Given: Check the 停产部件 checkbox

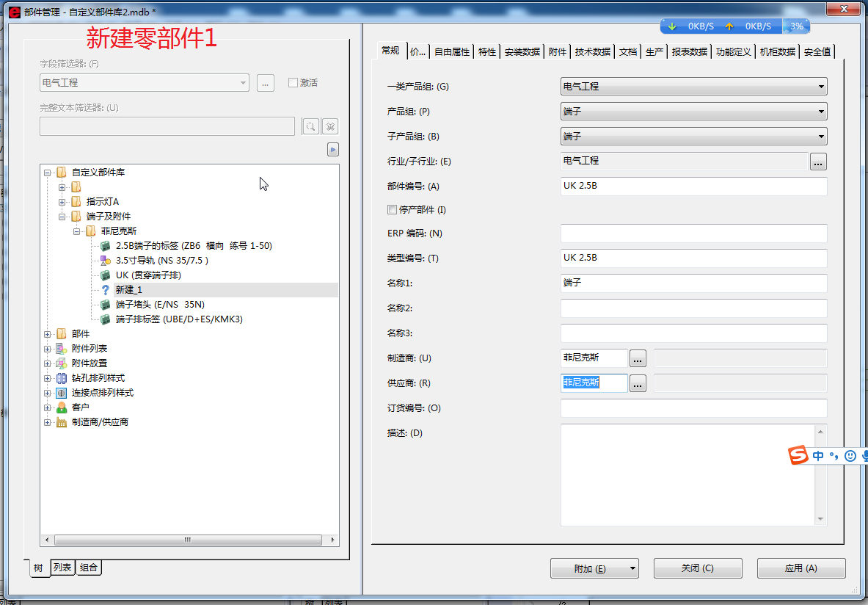Looking at the screenshot, I should [392, 210].
